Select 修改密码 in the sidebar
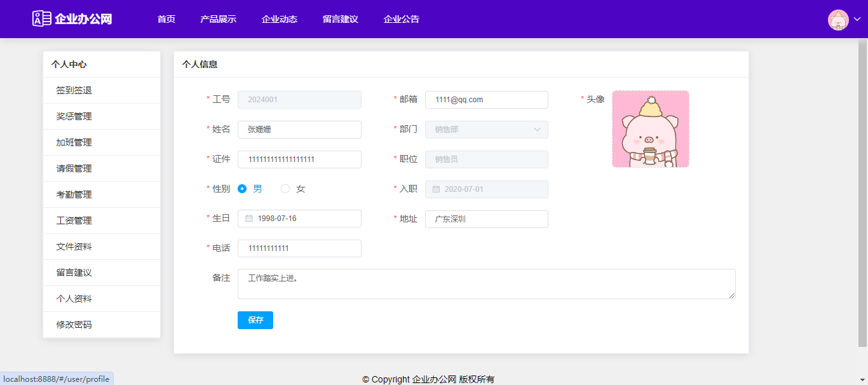This screenshot has height=385, width=868. coord(74,325)
